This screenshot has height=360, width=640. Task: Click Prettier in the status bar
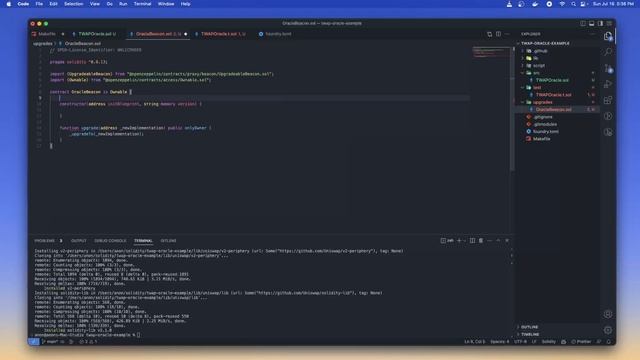coord(581,342)
